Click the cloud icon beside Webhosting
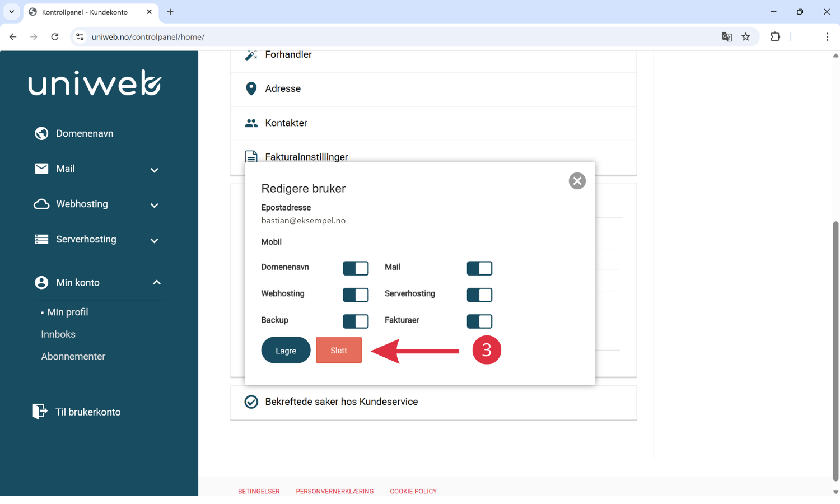840x504 pixels. point(41,204)
